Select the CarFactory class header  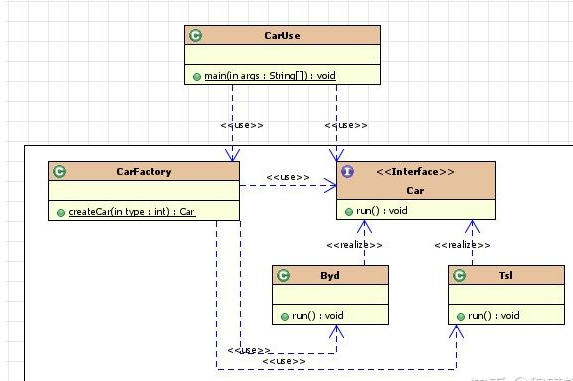[144, 171]
